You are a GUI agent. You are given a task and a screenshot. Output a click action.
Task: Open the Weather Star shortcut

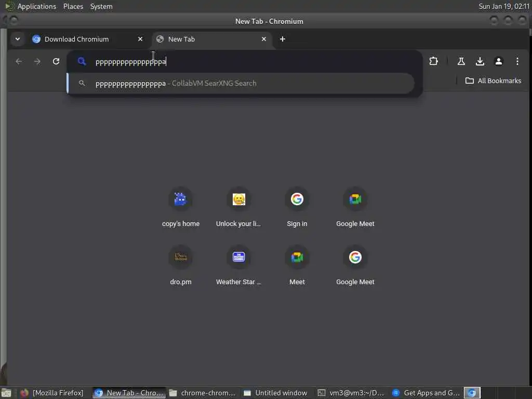[x=238, y=265]
